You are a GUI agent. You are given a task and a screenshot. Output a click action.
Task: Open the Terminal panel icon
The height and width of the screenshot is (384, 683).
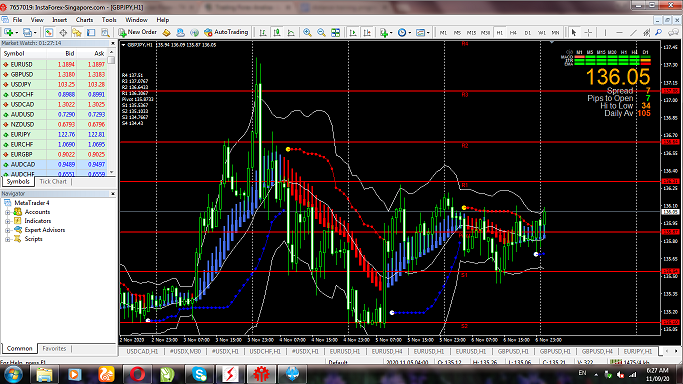pyautogui.click(x=91, y=32)
